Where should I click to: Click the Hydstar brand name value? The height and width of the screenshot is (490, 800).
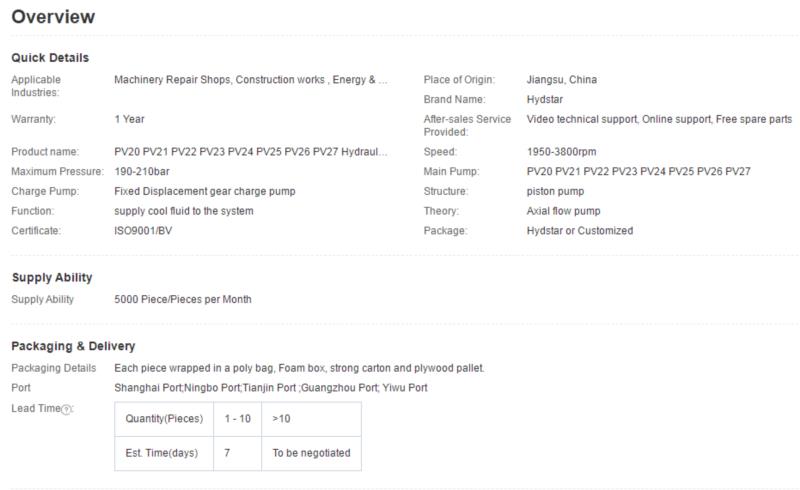544,100
